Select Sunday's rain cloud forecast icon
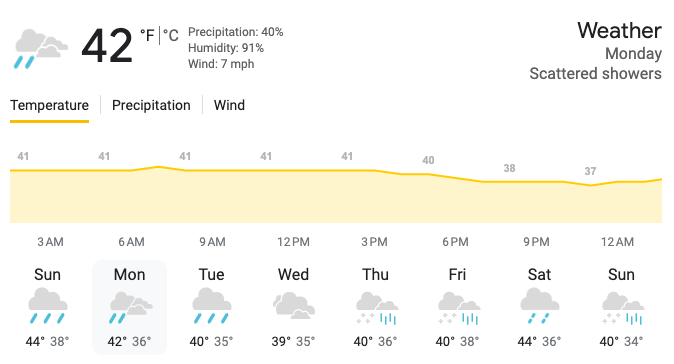674x364 pixels. (48, 306)
